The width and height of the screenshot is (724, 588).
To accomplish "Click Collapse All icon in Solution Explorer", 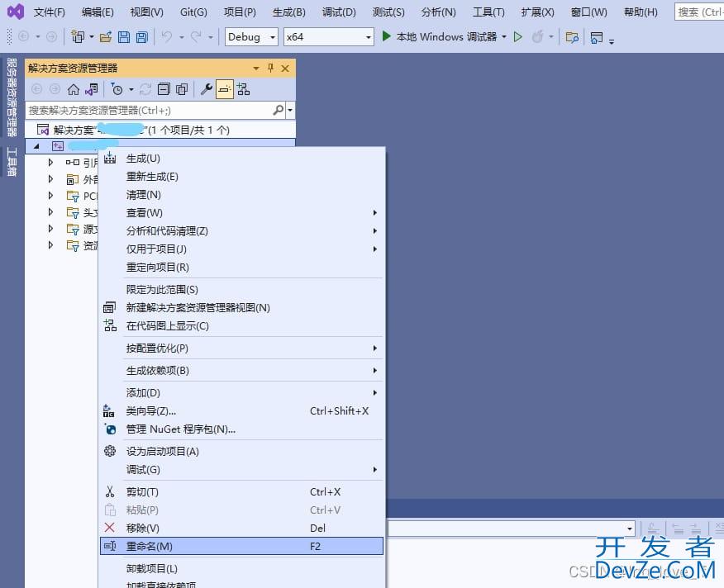I will point(164,89).
